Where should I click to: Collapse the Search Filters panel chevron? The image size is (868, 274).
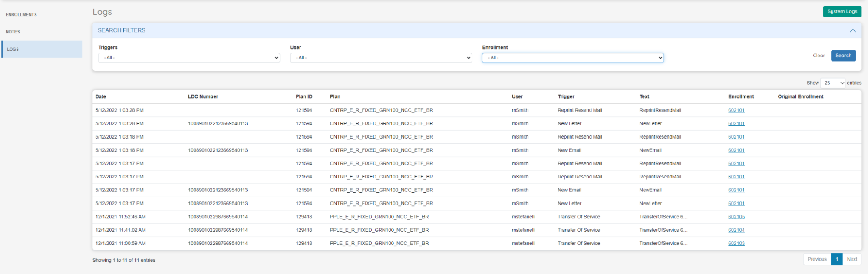click(852, 30)
